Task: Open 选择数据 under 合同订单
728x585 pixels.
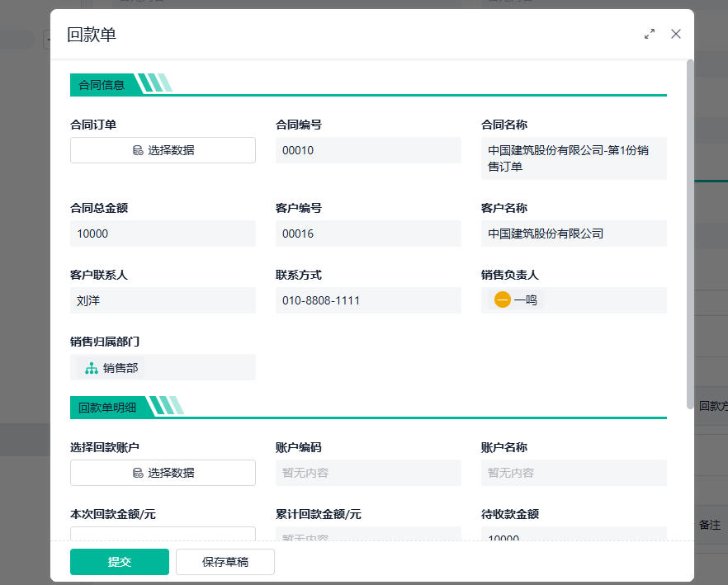Action: pyautogui.click(x=163, y=150)
